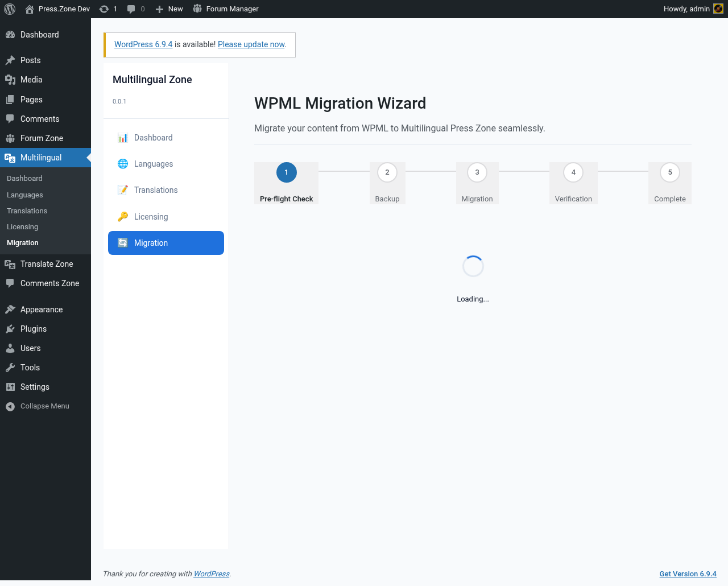Click Collapse Menu button text
The height and width of the screenshot is (586, 728).
[45, 406]
